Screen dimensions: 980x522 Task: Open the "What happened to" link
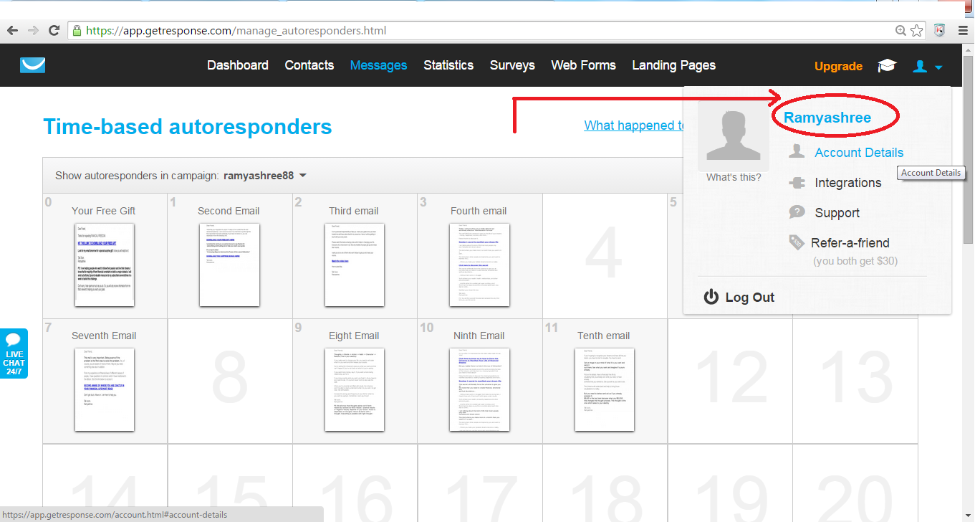[x=633, y=125]
